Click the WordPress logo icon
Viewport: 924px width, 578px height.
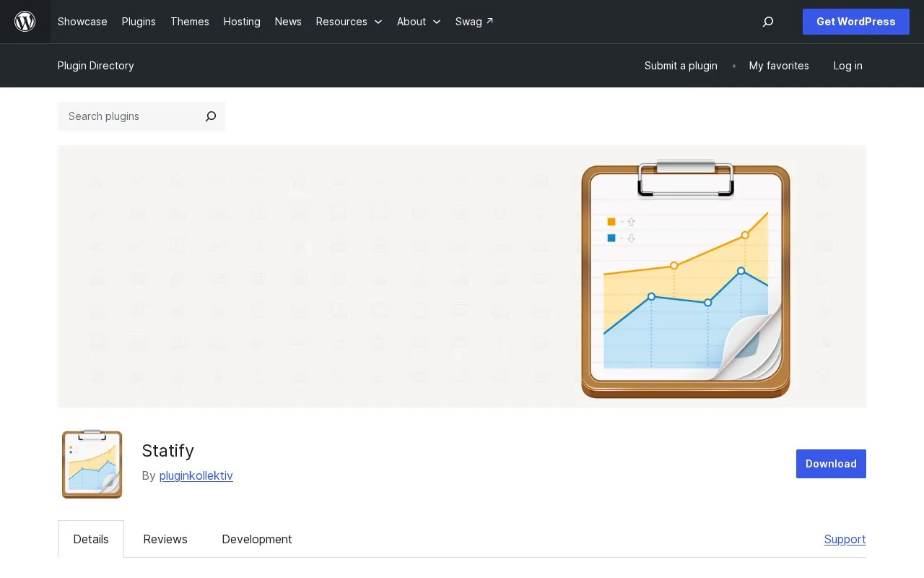click(x=25, y=22)
